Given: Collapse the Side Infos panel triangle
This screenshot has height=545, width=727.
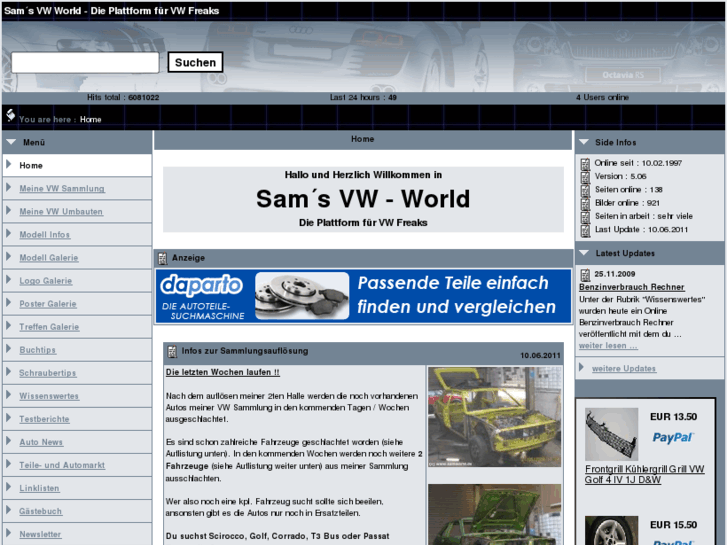Looking at the screenshot, I should [x=584, y=142].
